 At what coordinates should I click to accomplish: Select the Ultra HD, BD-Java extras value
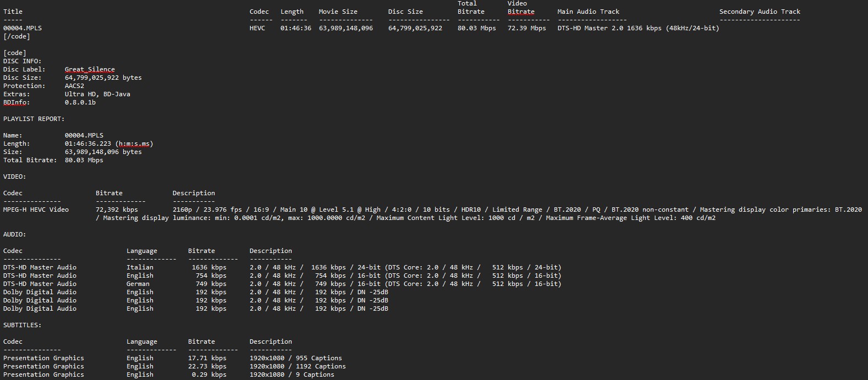click(x=97, y=94)
